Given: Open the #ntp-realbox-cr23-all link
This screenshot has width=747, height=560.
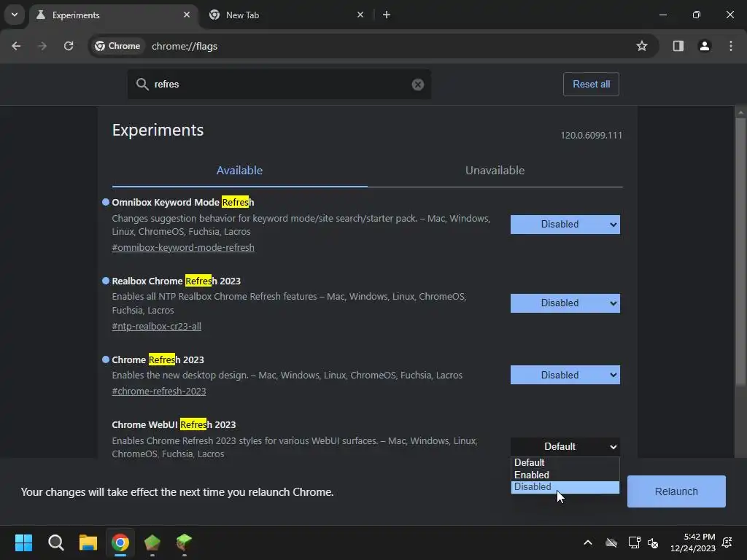Looking at the screenshot, I should pos(156,326).
